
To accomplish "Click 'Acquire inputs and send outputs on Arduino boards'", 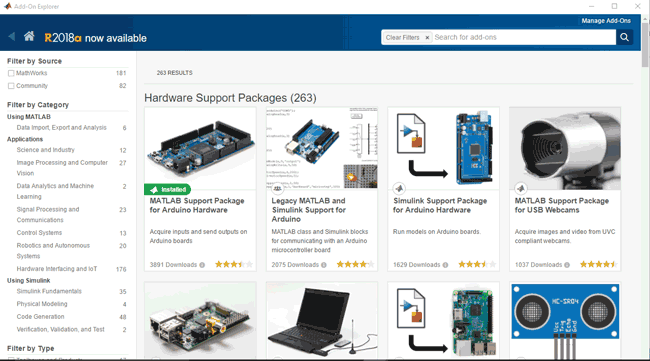I will (198, 236).
